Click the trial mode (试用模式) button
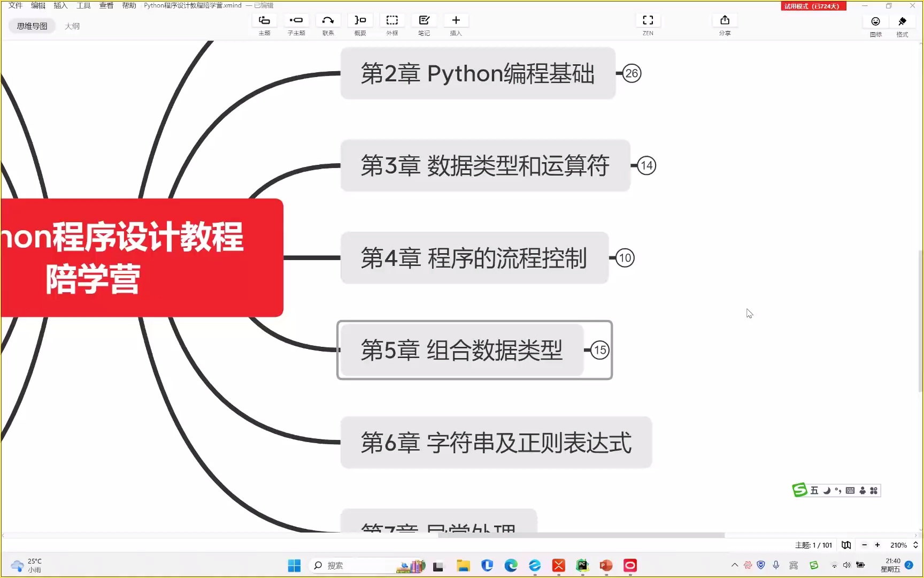924x578 pixels. tap(812, 6)
